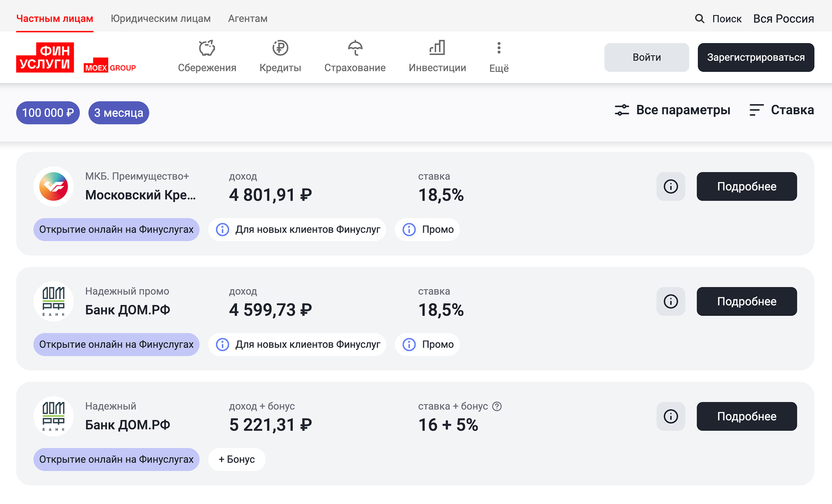The image size is (832, 504).
Task: Open the Сбережения piggy bank menu
Action: pyautogui.click(x=207, y=57)
